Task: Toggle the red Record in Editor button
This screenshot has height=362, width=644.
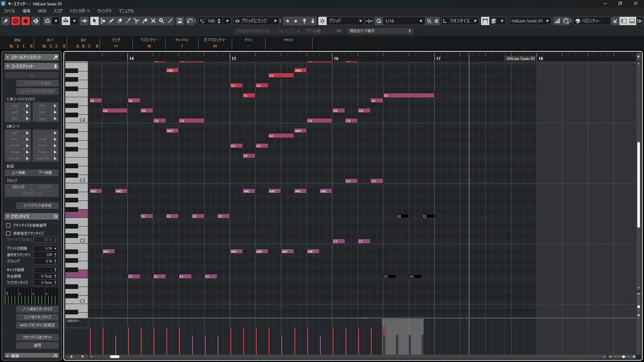Action: [x=25, y=21]
